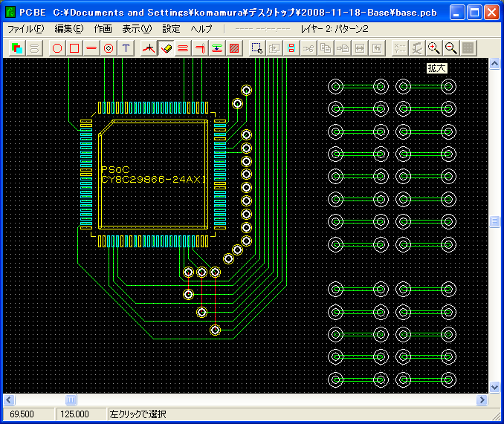
Task: Select the concentric circle via tool
Action: pyautogui.click(x=109, y=48)
